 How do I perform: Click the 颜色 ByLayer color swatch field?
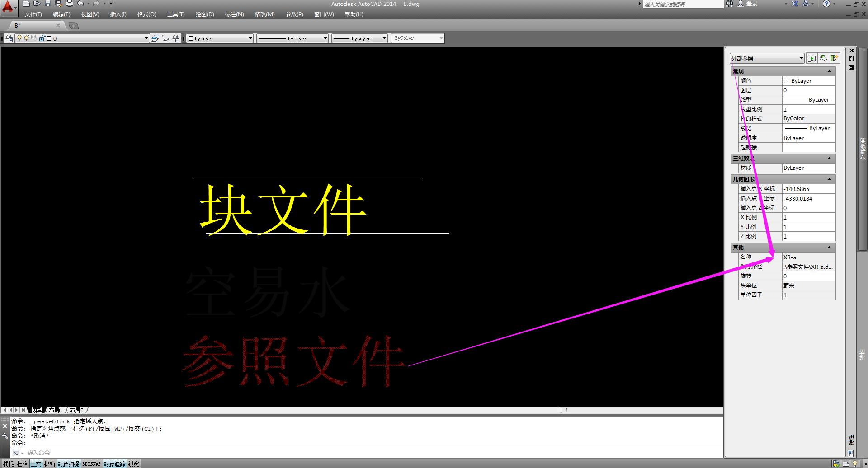point(809,81)
